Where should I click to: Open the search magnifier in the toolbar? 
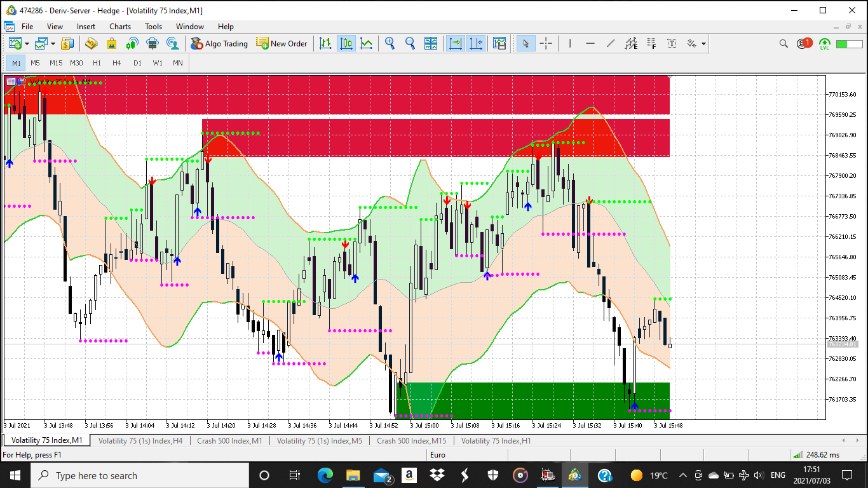coord(783,44)
